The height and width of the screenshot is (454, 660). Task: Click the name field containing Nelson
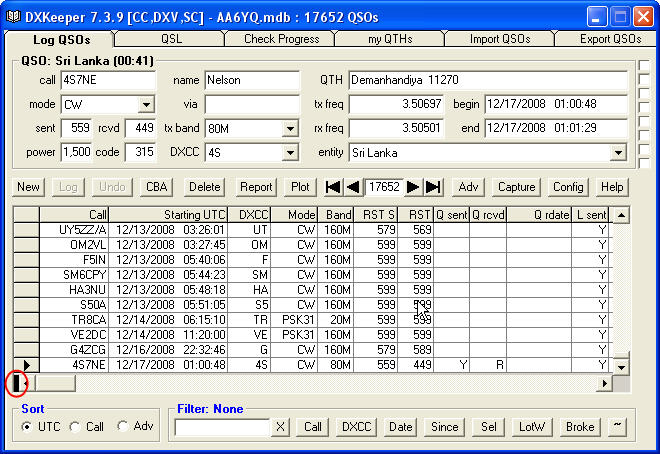coord(252,80)
